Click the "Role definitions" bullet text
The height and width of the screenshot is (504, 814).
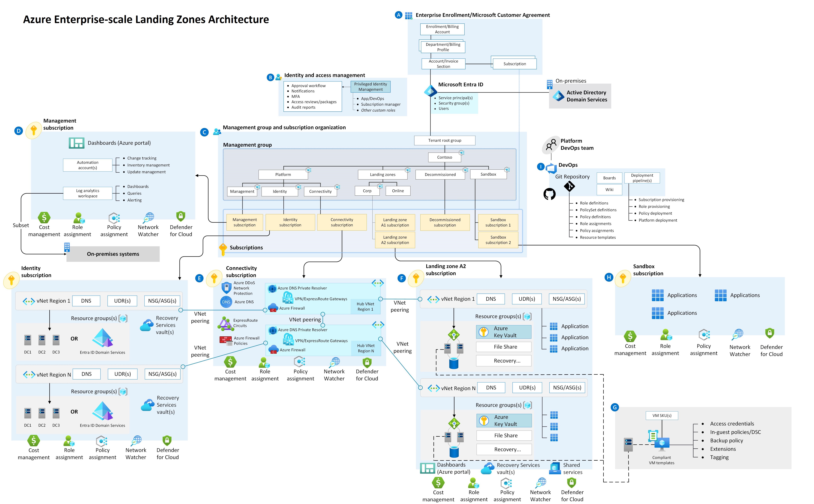pos(594,203)
